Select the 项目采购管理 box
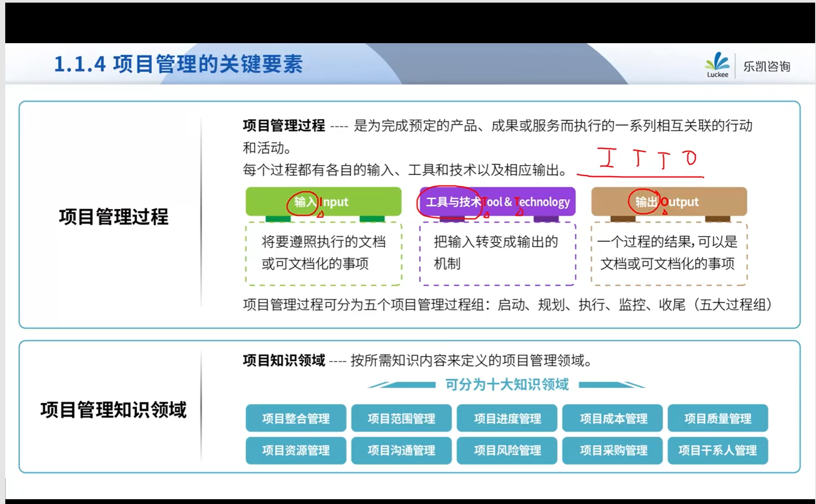 [x=612, y=450]
